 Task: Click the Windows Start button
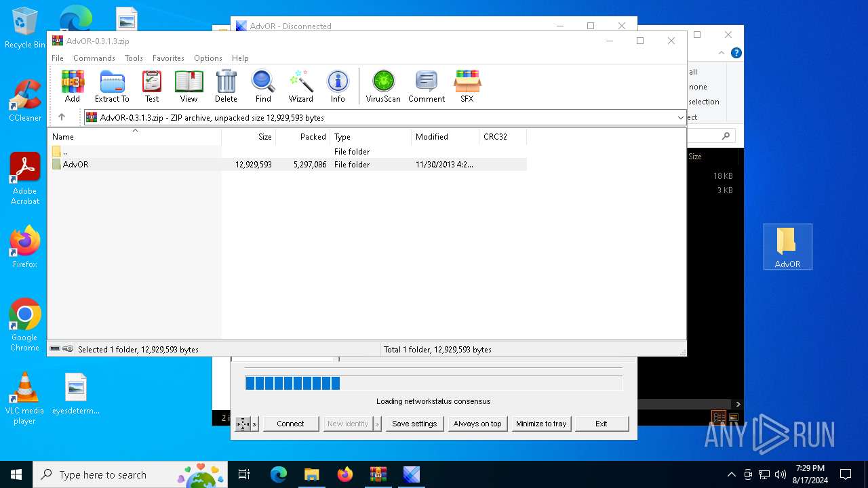16,474
